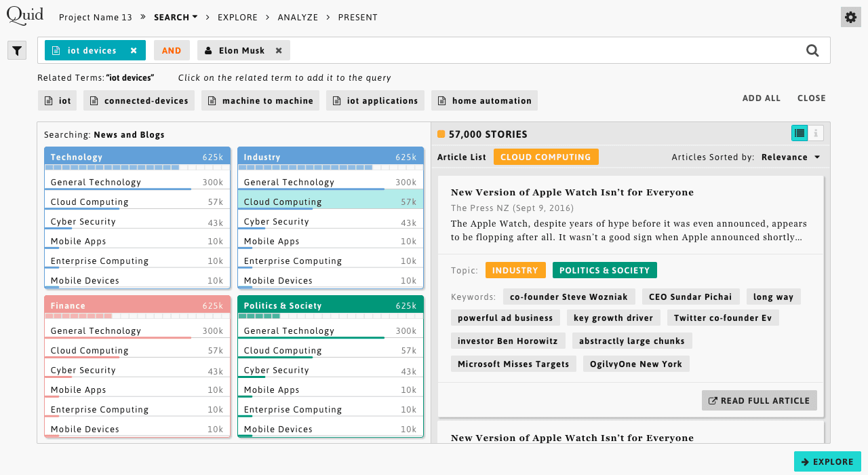Viewport: 868px width, 475px height.
Task: Select Cyber Security under Technology
Action: click(137, 221)
